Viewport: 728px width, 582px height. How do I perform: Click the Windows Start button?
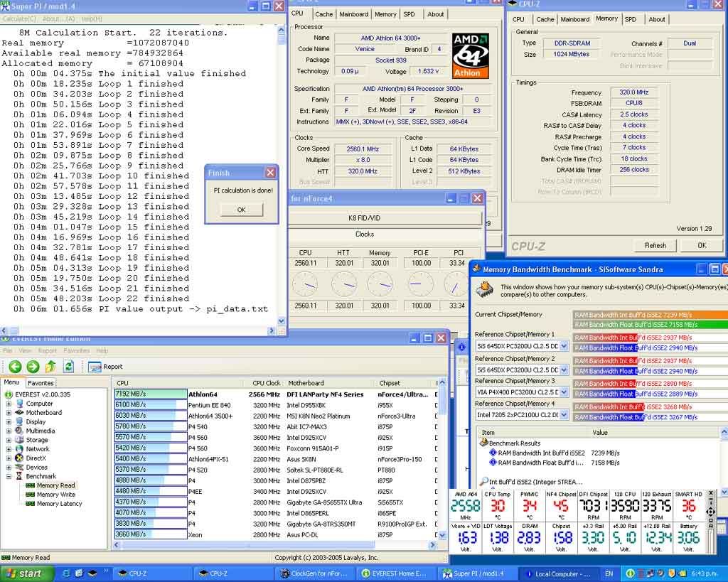click(x=24, y=573)
